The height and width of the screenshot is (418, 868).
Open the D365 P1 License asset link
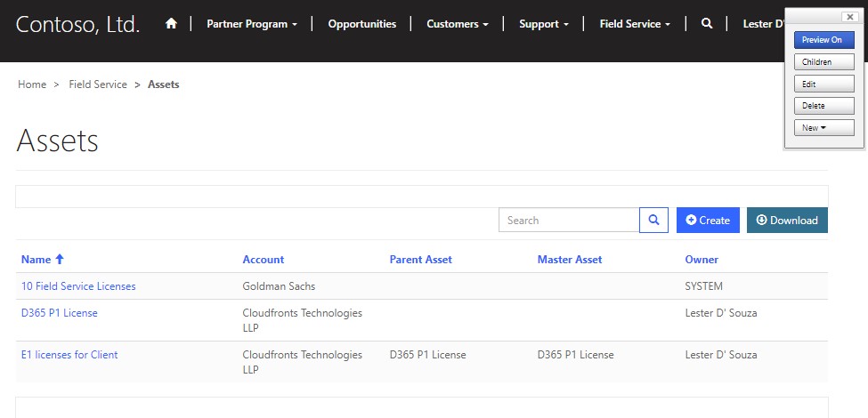coord(60,313)
